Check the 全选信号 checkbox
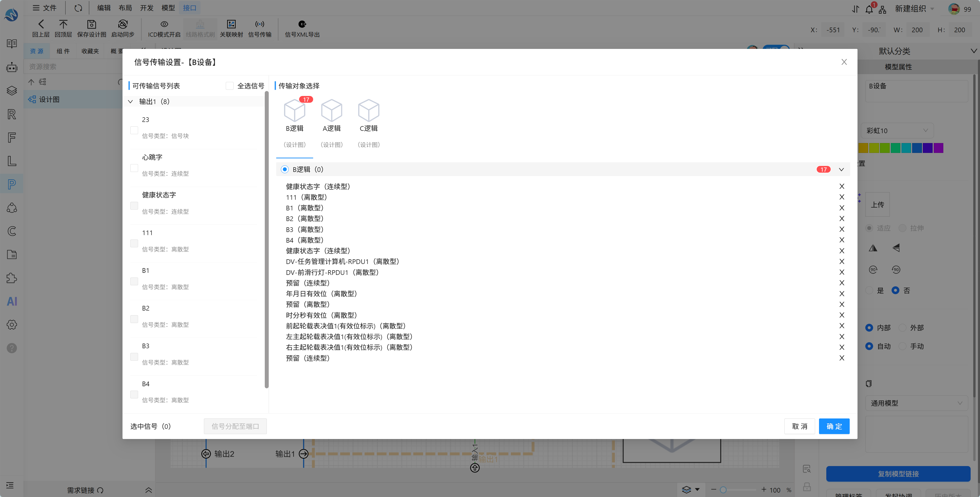The width and height of the screenshot is (980, 497). 229,86
